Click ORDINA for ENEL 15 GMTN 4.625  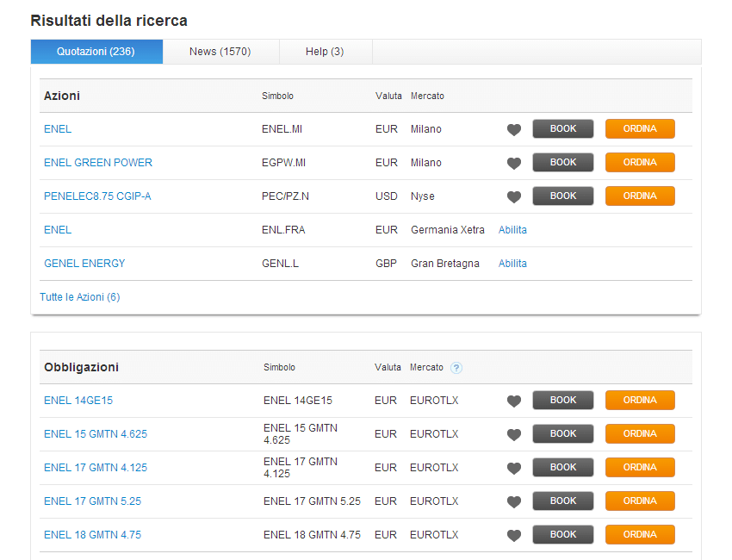(640, 434)
